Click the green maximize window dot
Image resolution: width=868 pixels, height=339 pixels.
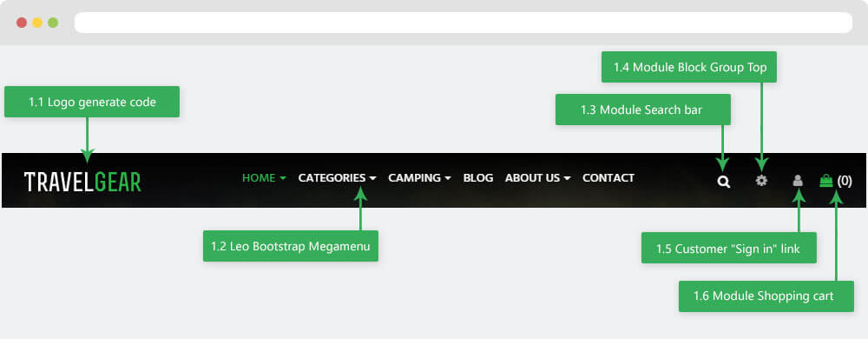(x=53, y=23)
